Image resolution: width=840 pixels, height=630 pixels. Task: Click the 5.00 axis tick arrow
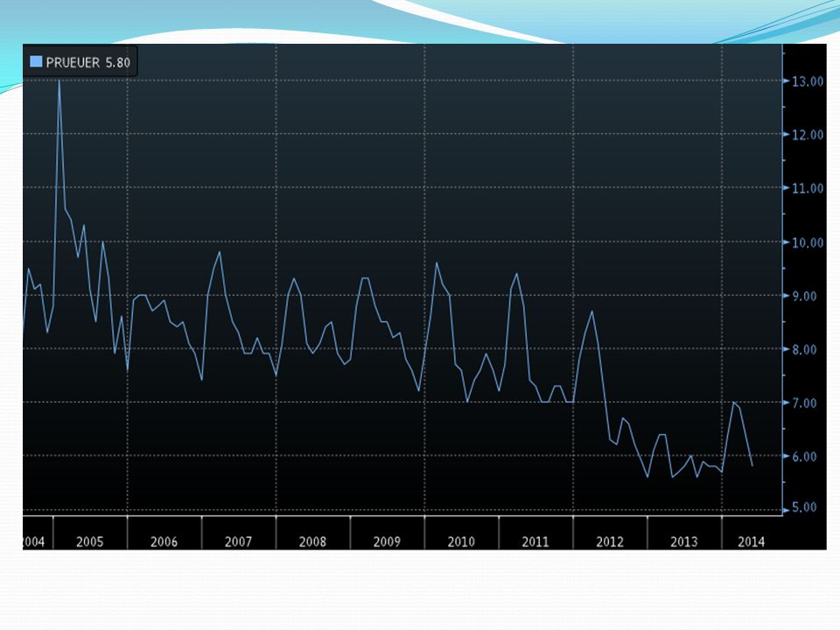(787, 510)
